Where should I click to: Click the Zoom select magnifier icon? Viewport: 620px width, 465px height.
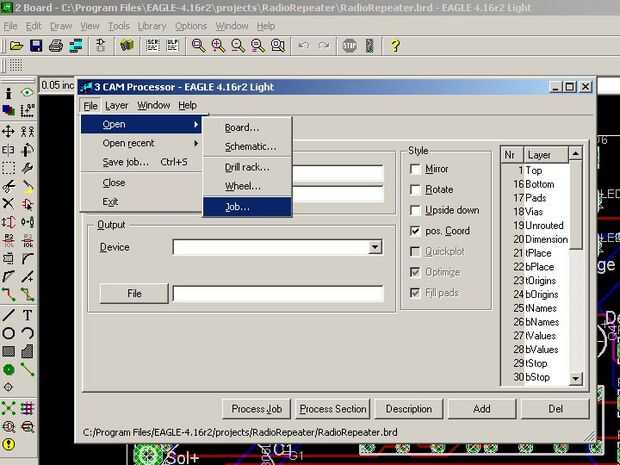coord(278,46)
